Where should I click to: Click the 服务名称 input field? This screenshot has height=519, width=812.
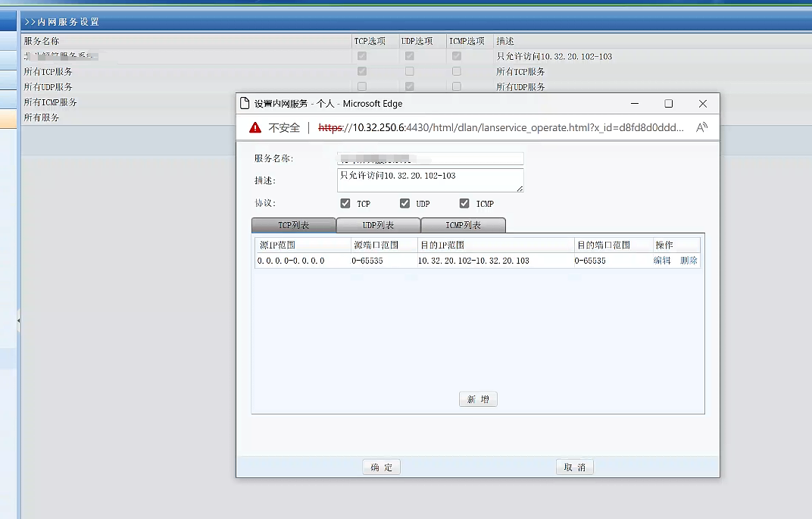coord(429,158)
